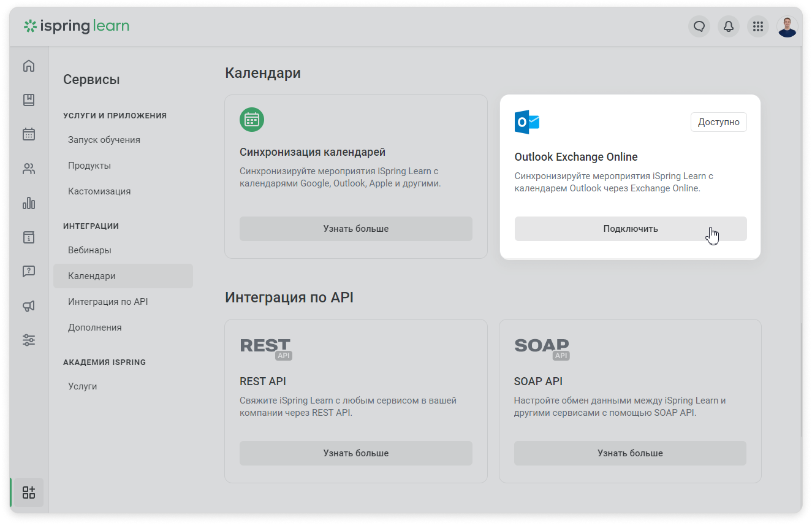
Task: Click the Доступно badge
Action: coord(719,122)
